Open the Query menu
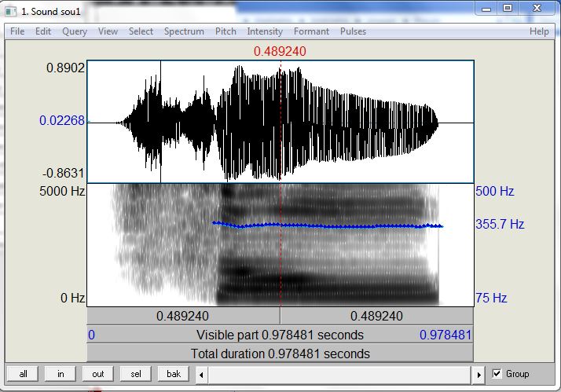The image size is (561, 392). 75,31
